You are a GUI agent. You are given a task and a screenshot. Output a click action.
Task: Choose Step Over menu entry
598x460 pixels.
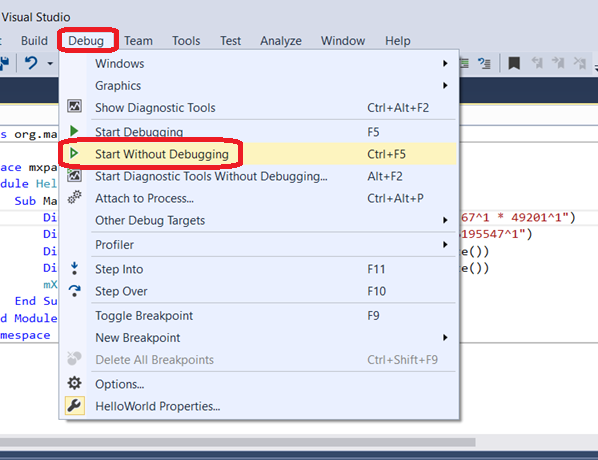pos(258,291)
